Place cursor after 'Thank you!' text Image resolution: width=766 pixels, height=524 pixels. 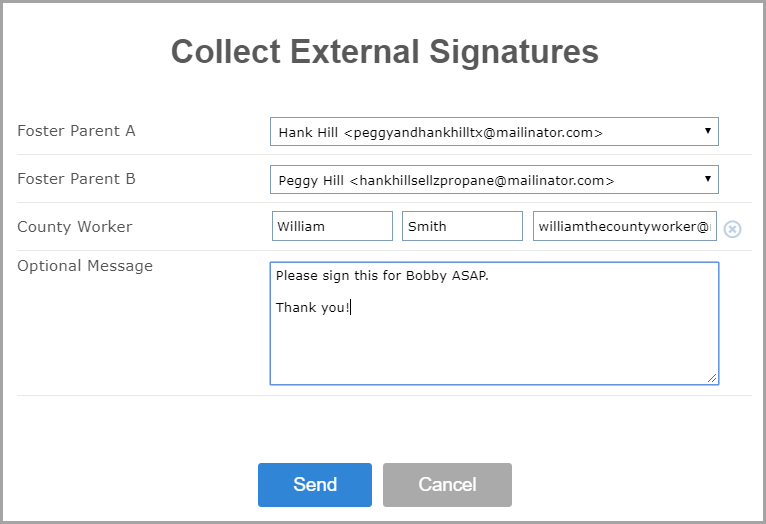351,308
